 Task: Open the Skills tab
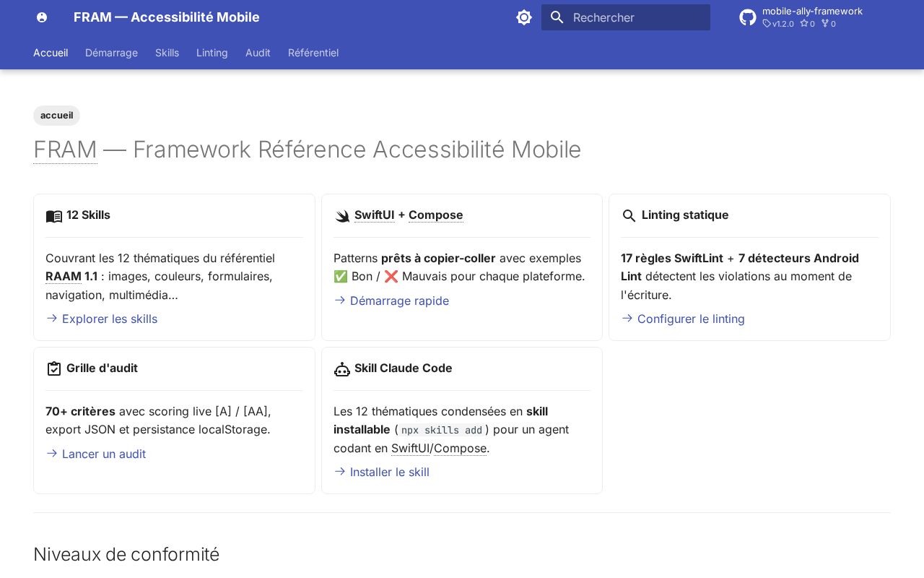(x=167, y=53)
